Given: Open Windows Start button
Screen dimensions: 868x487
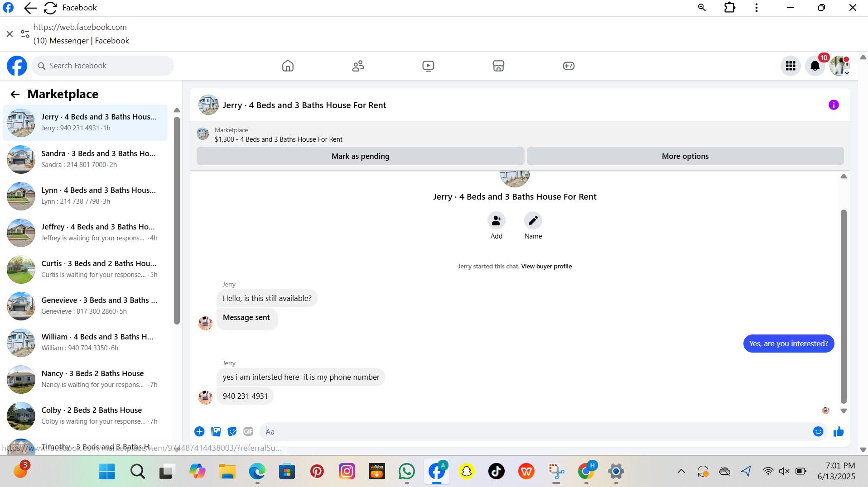Looking at the screenshot, I should coord(107,472).
